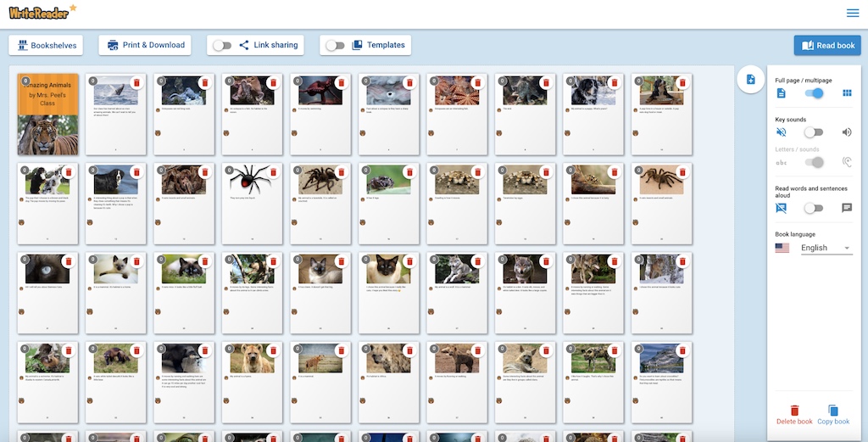Click Delete book
868x442 pixels.
[794, 415]
